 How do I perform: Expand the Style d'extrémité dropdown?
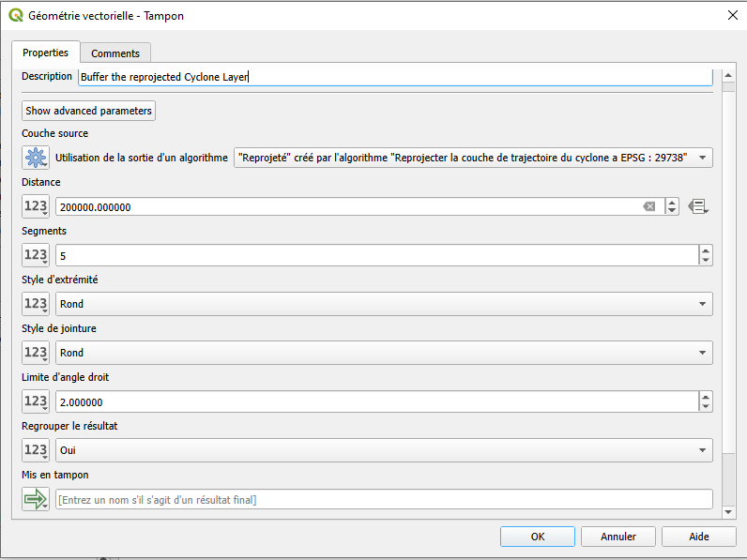click(x=384, y=304)
